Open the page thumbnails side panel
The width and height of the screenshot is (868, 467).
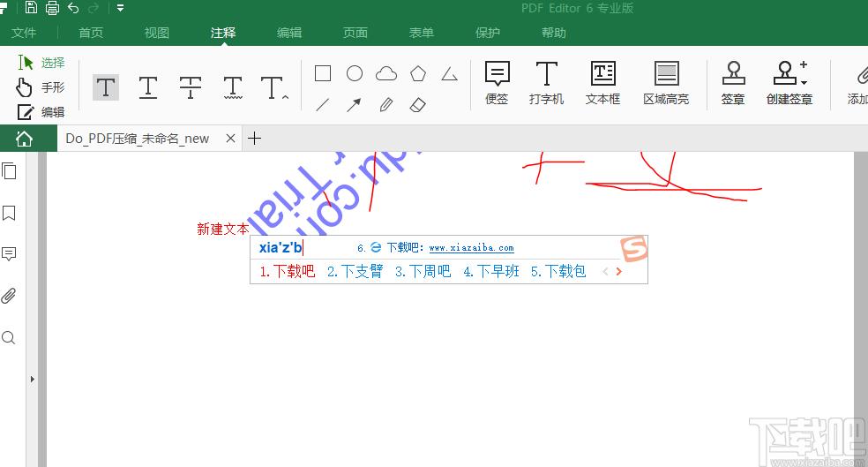[9, 171]
